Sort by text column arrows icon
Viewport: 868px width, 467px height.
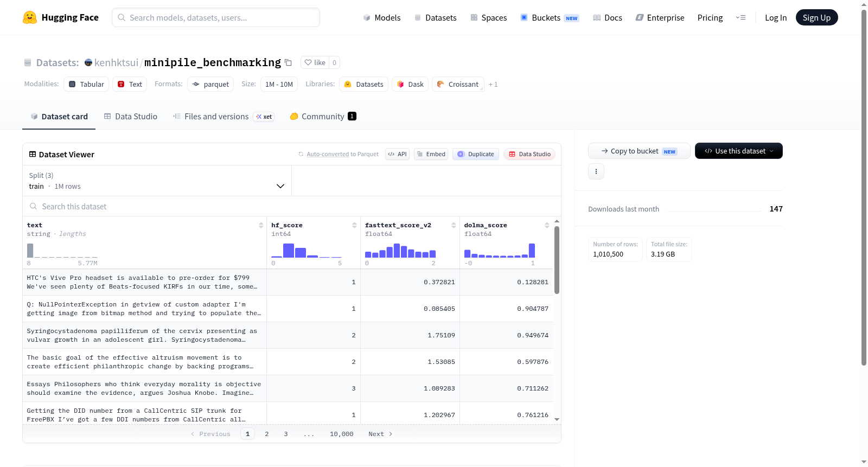coord(261,225)
